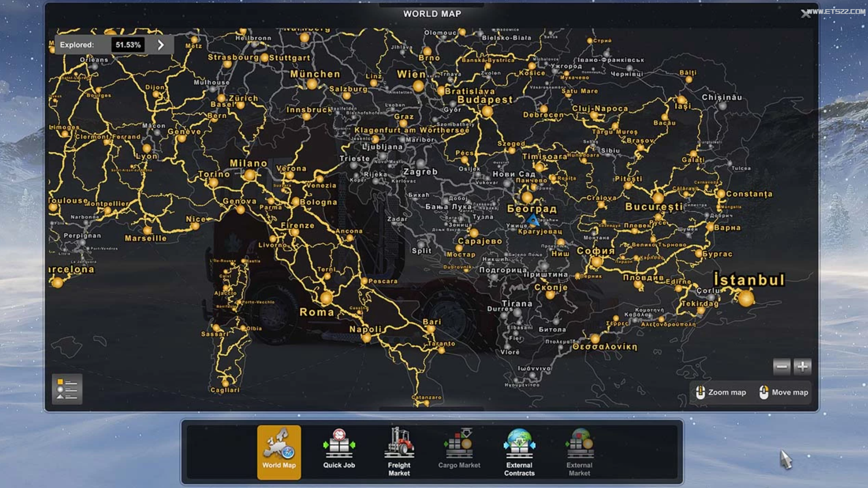The width and height of the screenshot is (868, 488).
Task: Zoom out with the minus button
Action: pos(782,366)
